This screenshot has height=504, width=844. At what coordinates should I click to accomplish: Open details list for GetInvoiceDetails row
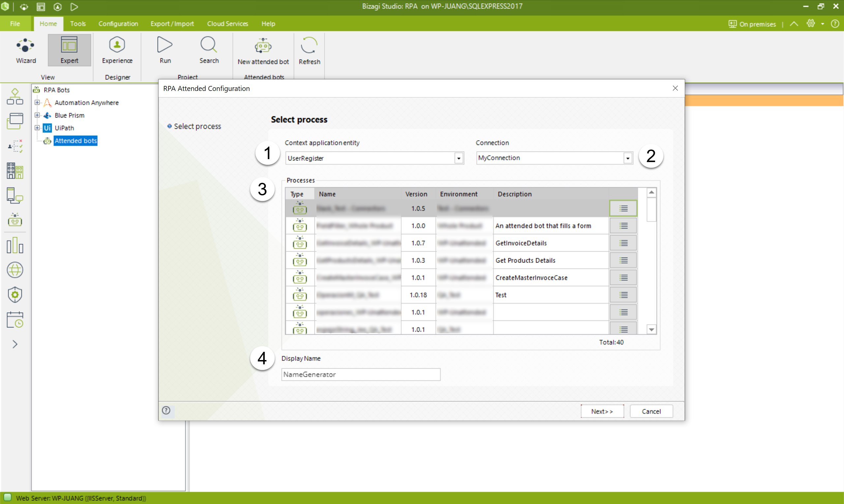(x=623, y=243)
